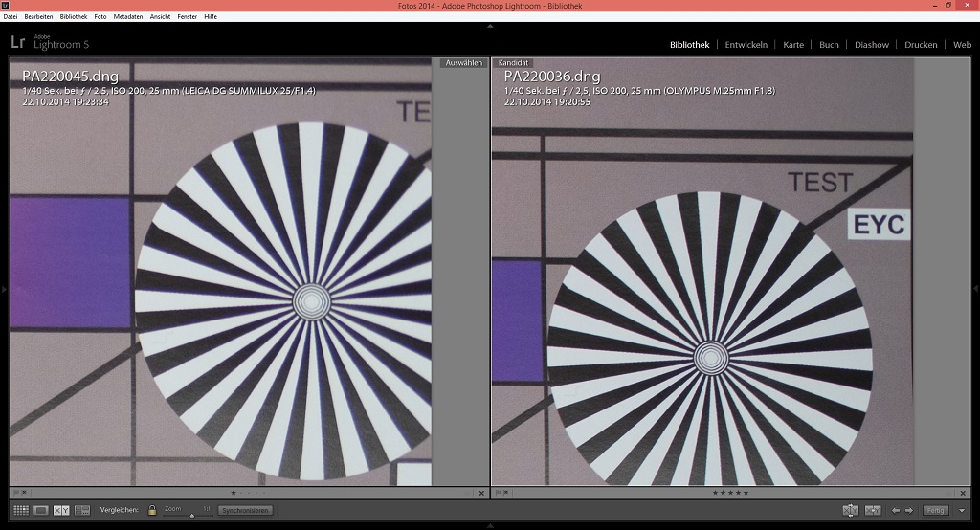Image resolution: width=980 pixels, height=530 pixels.
Task: Select next photo with right arrow
Action: [909, 511]
